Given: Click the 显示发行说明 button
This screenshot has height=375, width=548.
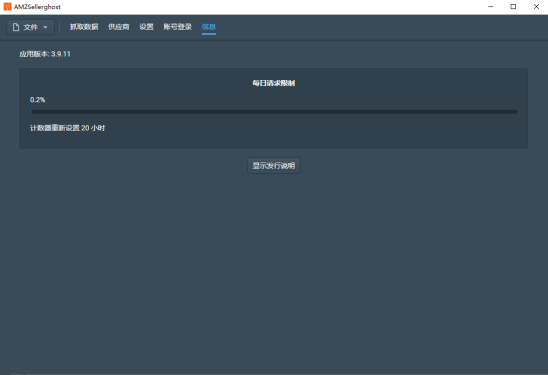Looking at the screenshot, I should coord(274,166).
